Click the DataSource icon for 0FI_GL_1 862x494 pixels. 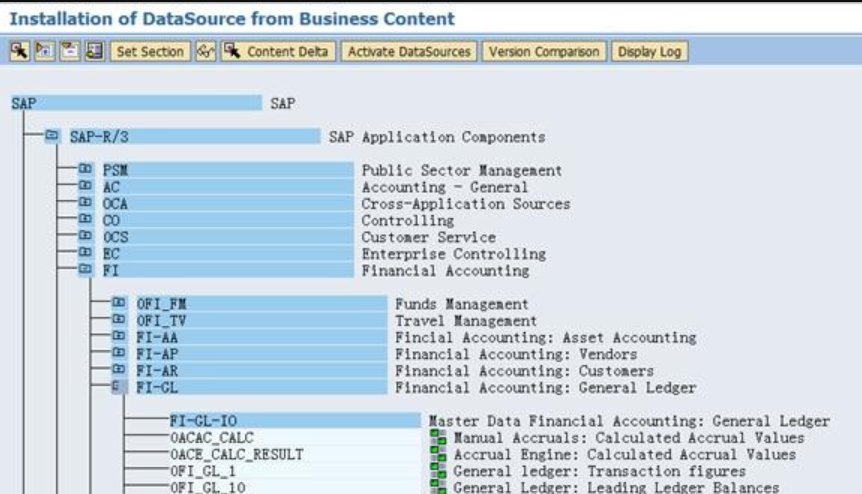[x=438, y=471]
